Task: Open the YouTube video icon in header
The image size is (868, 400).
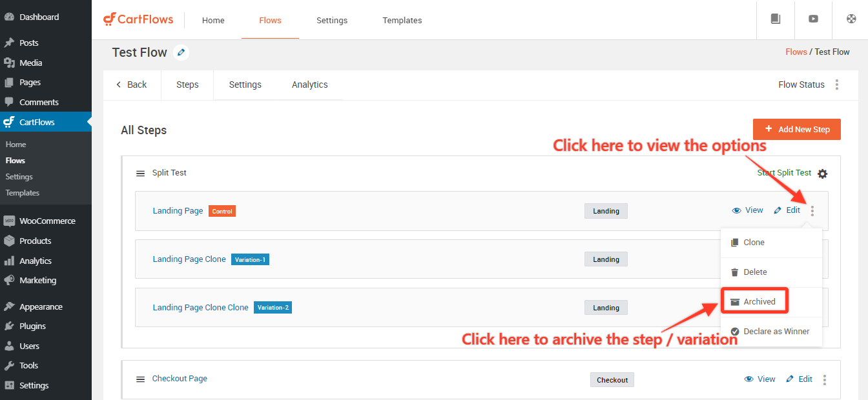Action: (x=813, y=19)
